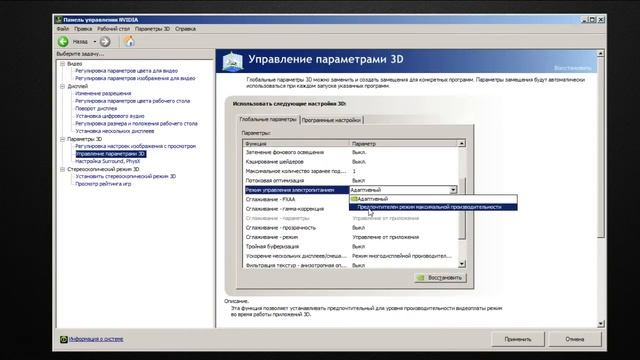This screenshot has width=640, height=360.
Task: Click main panel scroll up arrow
Action: tap(600, 53)
